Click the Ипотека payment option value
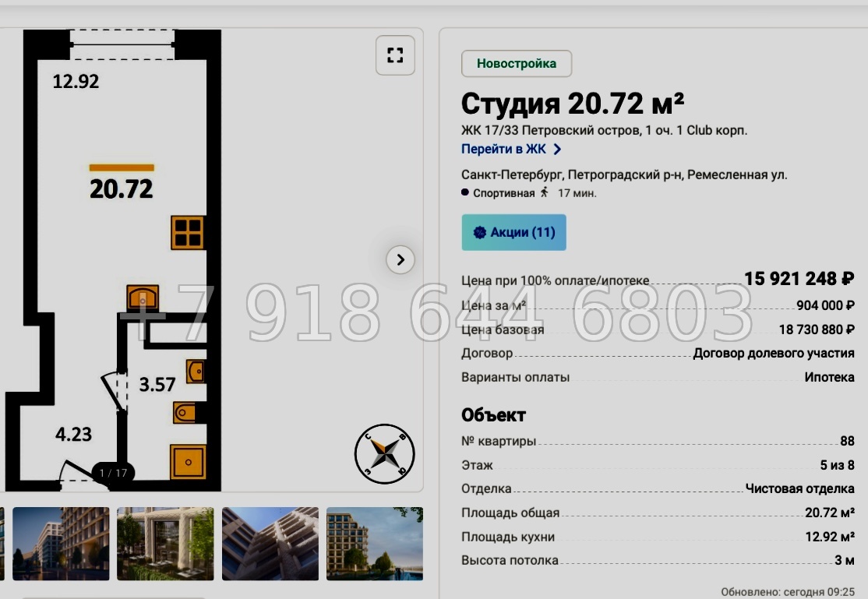 [829, 377]
